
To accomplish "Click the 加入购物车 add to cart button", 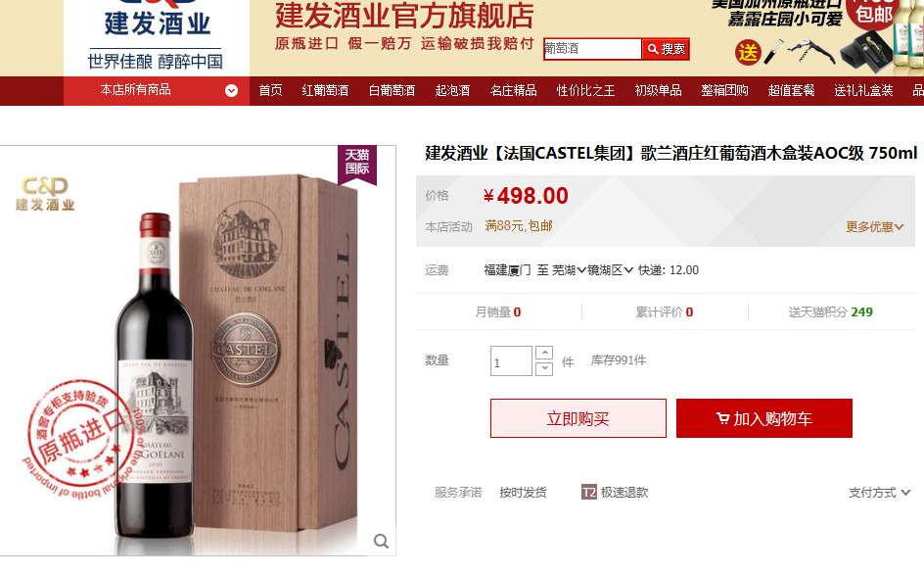I will pyautogui.click(x=764, y=418).
